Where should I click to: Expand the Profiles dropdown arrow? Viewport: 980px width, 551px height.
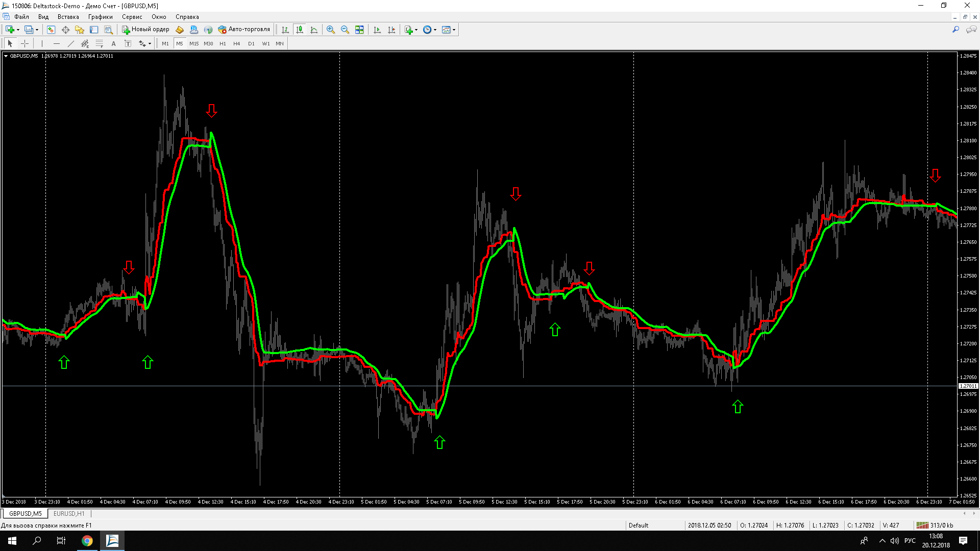click(x=37, y=30)
